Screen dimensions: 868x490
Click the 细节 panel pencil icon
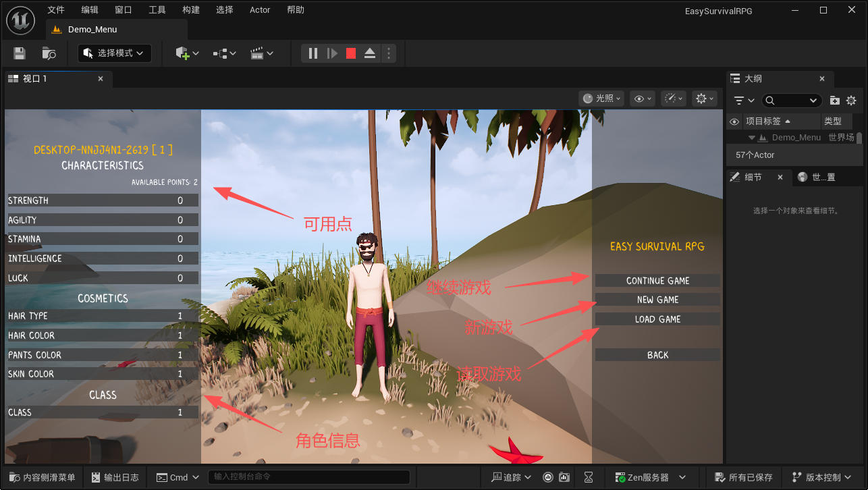(736, 177)
